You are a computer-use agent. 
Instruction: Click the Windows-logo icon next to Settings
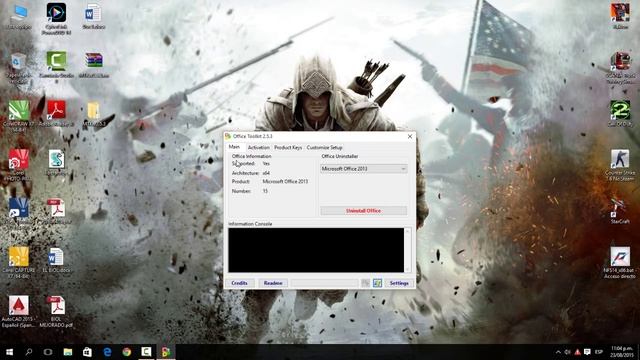(x=377, y=283)
